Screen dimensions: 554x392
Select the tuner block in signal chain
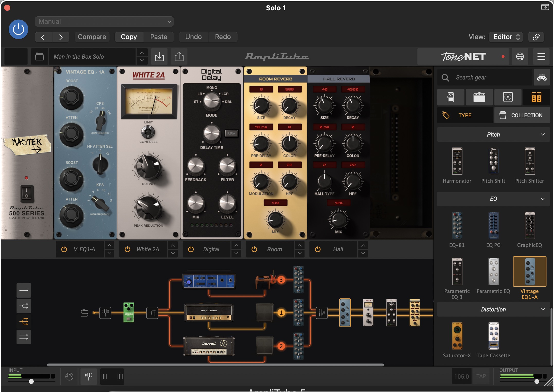(105, 313)
